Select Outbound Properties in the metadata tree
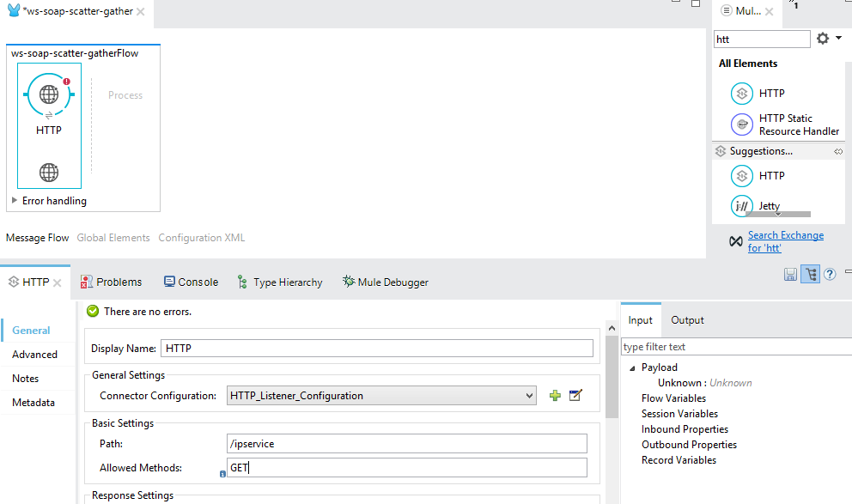This screenshot has width=852, height=504. pos(689,445)
